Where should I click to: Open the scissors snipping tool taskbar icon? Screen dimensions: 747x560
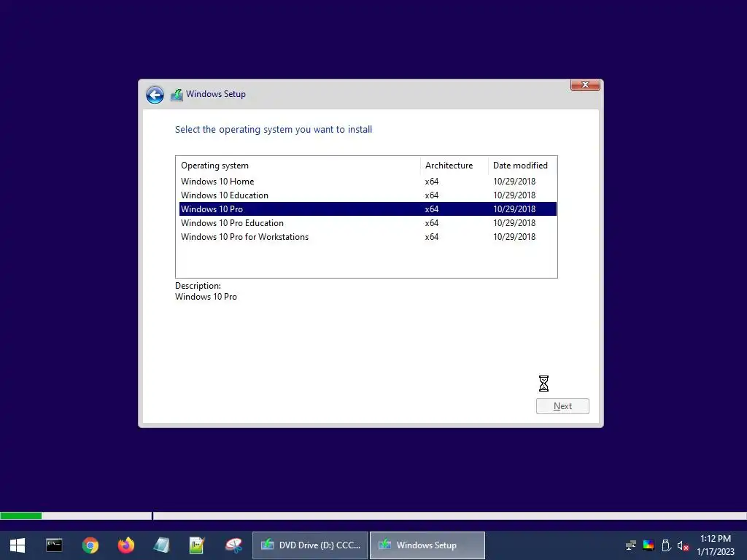click(x=233, y=545)
